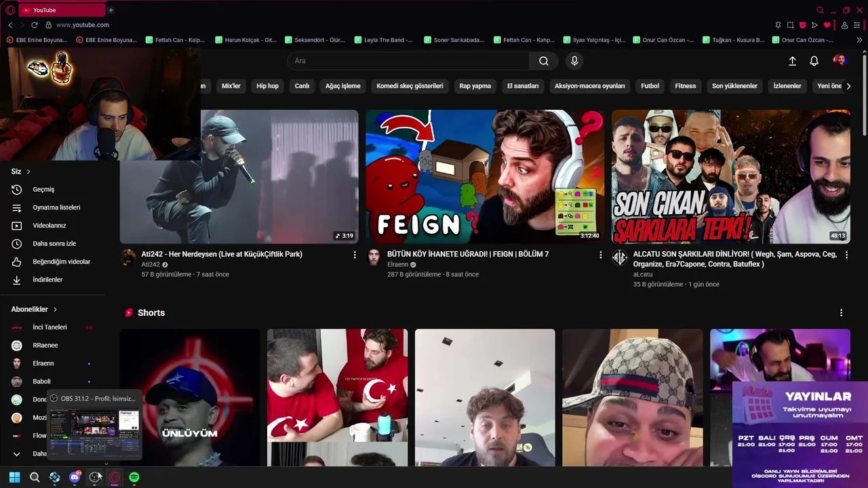Open Windows Start menu
Screen dimensions: 868x488
[x=14, y=477]
